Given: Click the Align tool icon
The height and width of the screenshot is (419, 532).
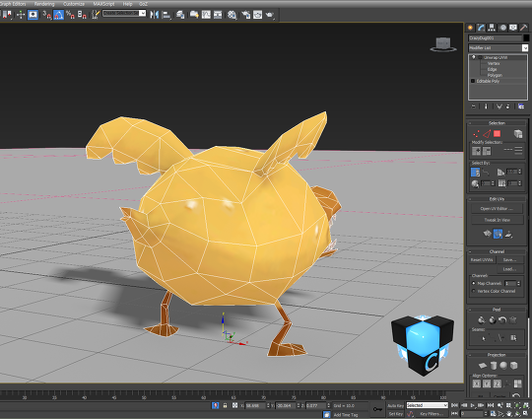Looking at the screenshot, I should tap(166, 15).
